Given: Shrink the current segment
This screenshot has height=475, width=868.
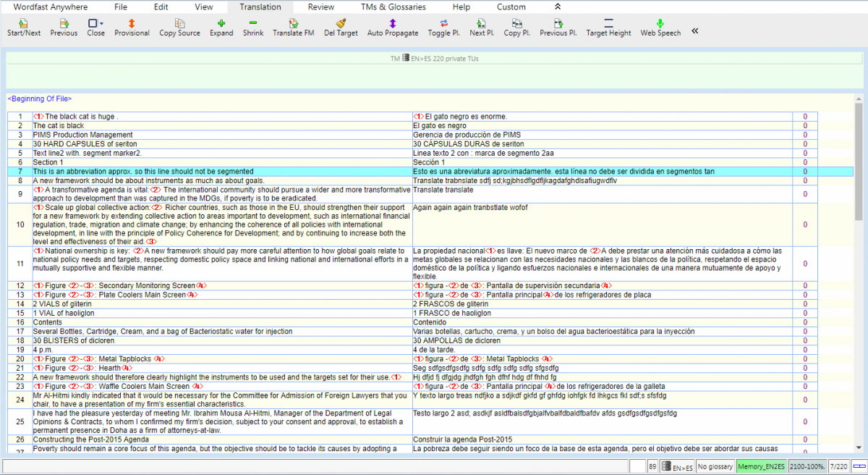Looking at the screenshot, I should (253, 24).
